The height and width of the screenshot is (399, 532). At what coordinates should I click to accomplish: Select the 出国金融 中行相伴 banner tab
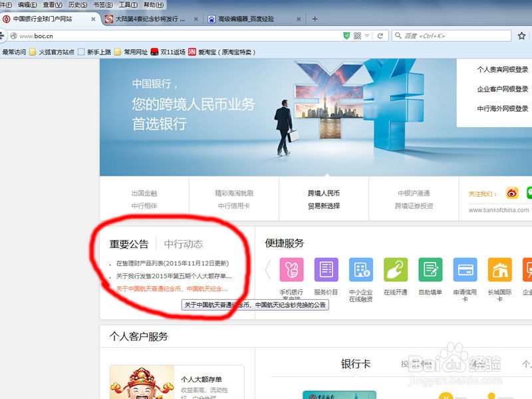coord(144,199)
